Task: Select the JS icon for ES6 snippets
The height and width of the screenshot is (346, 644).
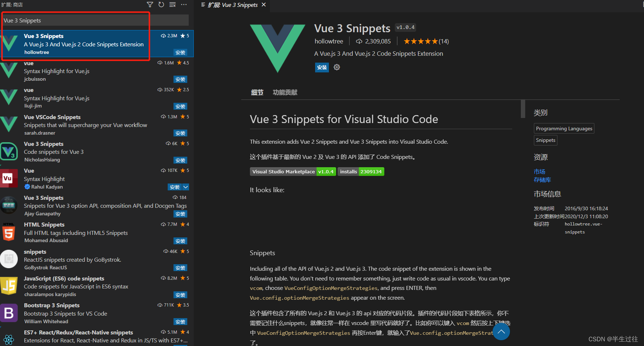Action: (x=9, y=286)
